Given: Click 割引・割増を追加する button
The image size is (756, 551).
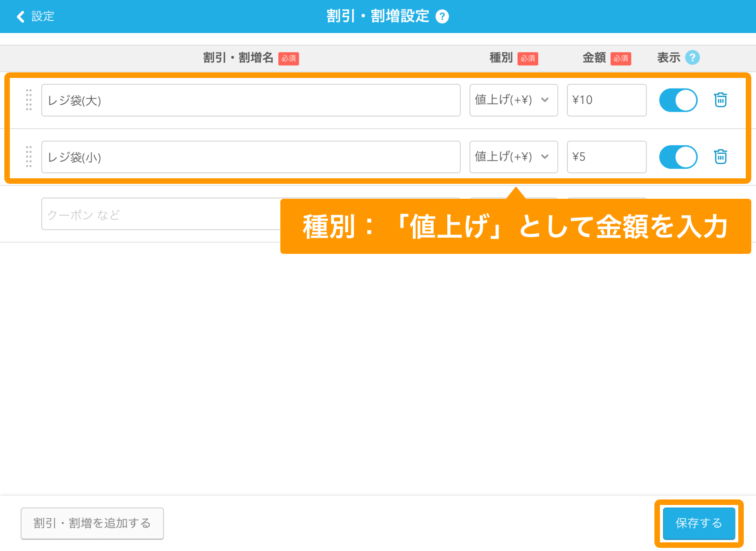Looking at the screenshot, I should [92, 523].
